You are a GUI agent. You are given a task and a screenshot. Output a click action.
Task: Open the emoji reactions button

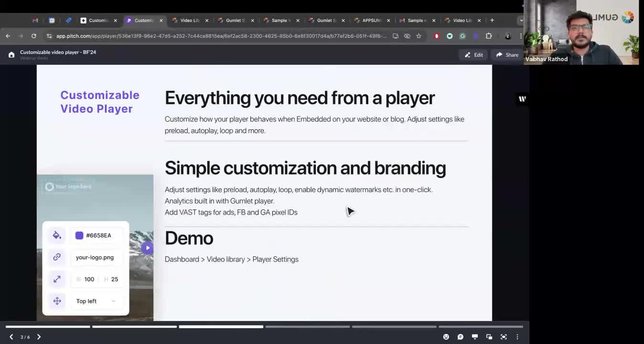coord(446,337)
